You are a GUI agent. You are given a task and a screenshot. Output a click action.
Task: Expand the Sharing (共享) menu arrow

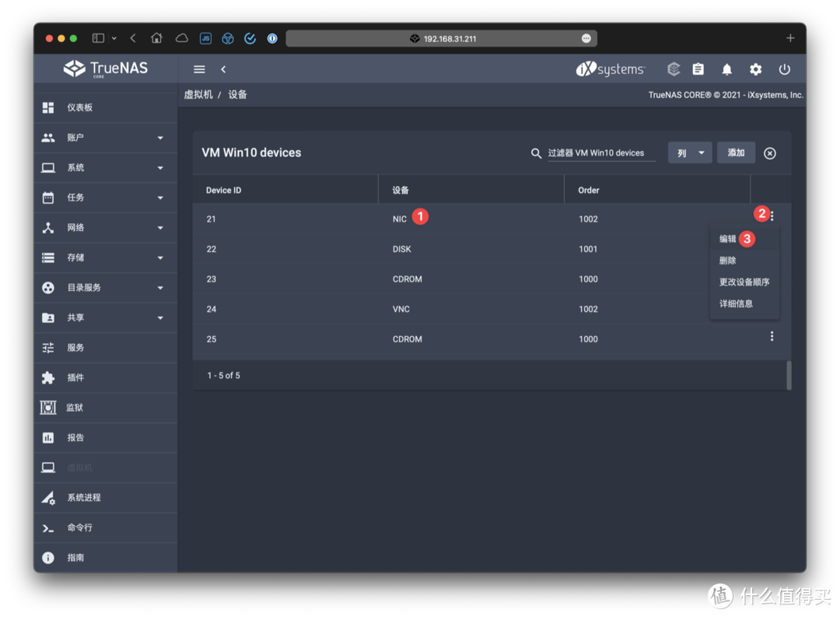(160, 318)
